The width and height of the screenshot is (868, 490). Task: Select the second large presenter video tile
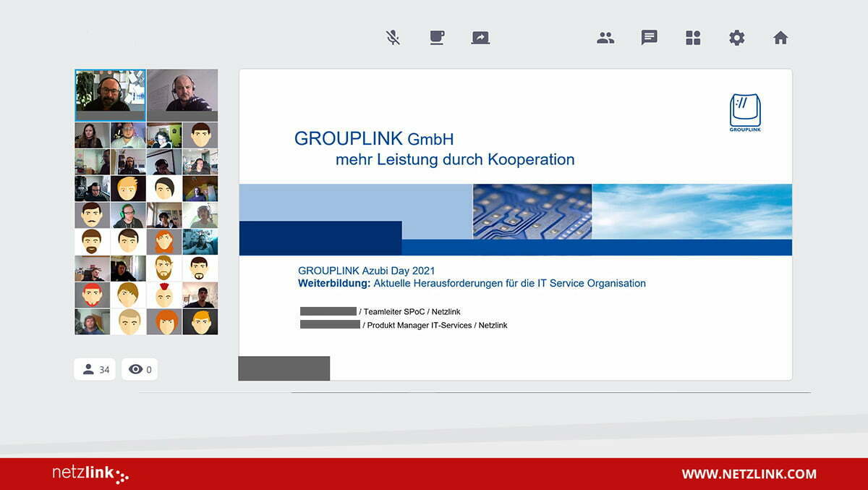(182, 95)
